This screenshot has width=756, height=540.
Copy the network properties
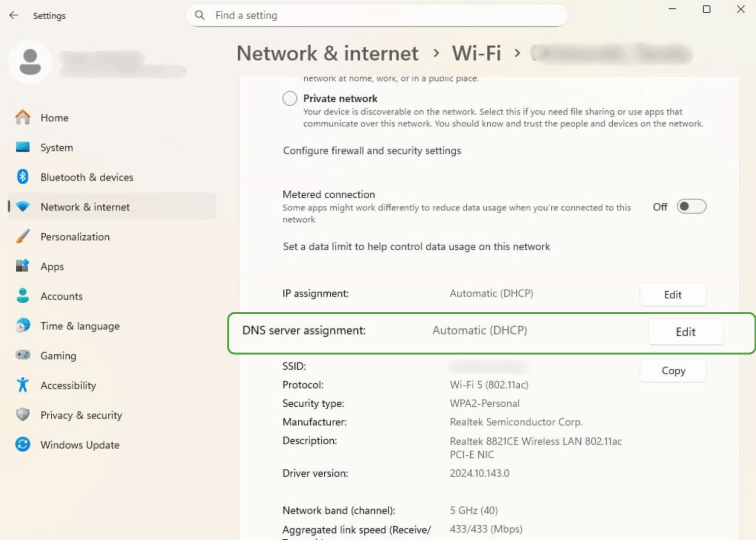click(673, 371)
